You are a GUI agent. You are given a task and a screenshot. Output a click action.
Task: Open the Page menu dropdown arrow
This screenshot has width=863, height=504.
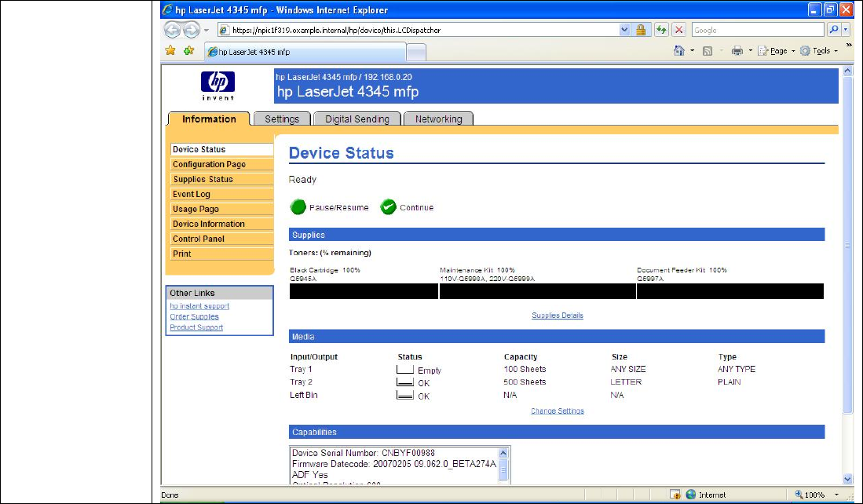tap(793, 50)
